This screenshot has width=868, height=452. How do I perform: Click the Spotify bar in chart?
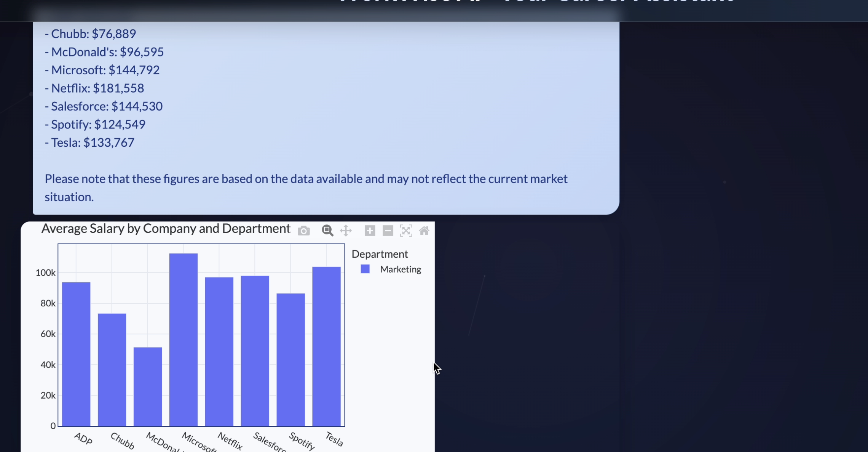tap(290, 359)
